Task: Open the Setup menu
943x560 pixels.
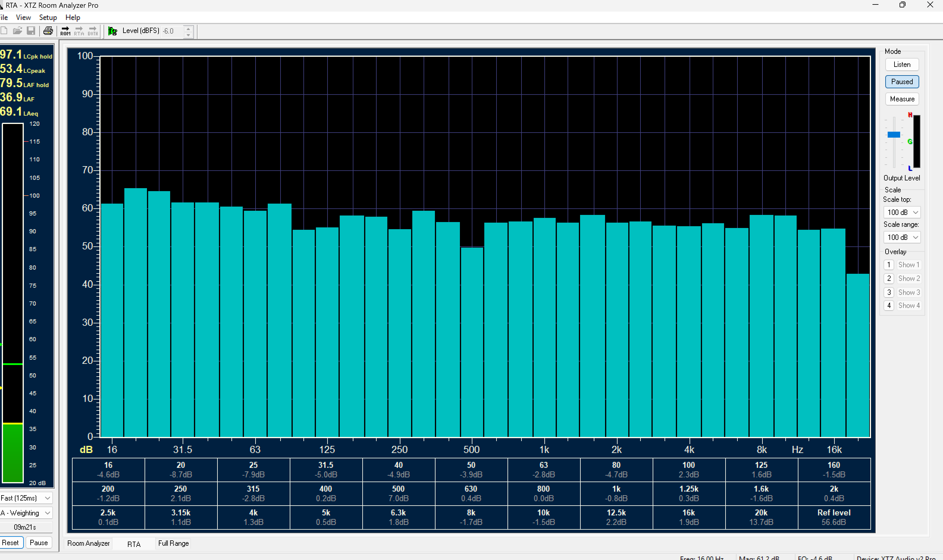Action: coord(48,17)
